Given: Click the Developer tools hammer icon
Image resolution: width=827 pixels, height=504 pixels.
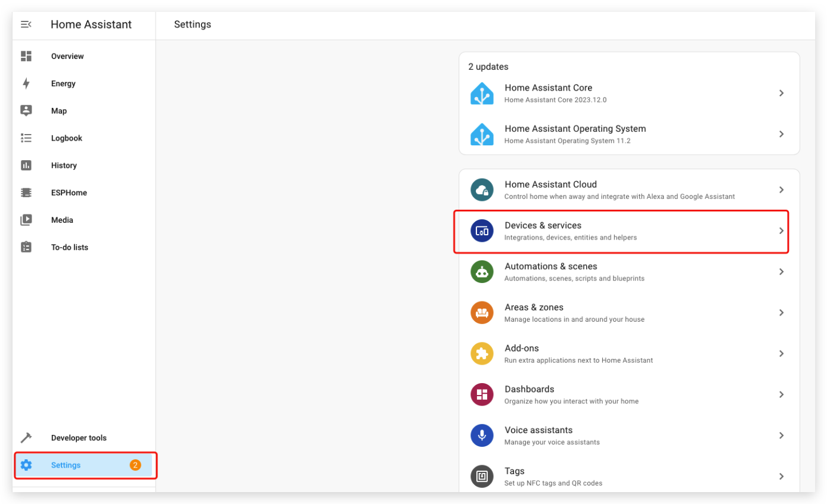Looking at the screenshot, I should (26, 438).
